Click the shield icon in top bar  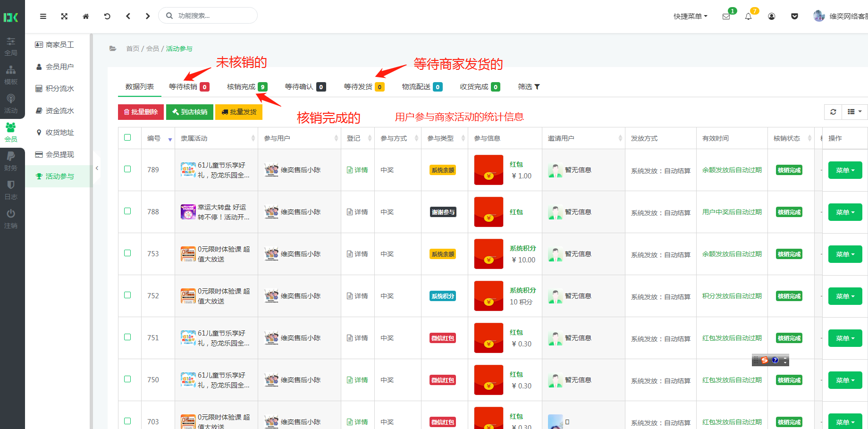point(795,17)
